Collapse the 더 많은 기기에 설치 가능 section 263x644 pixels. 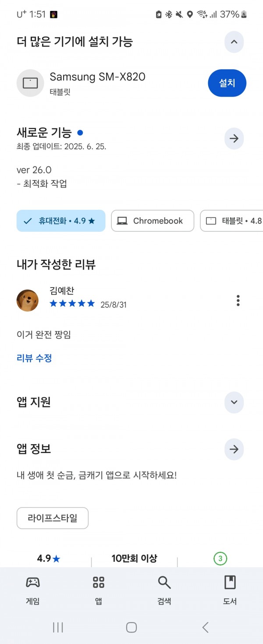point(234,42)
